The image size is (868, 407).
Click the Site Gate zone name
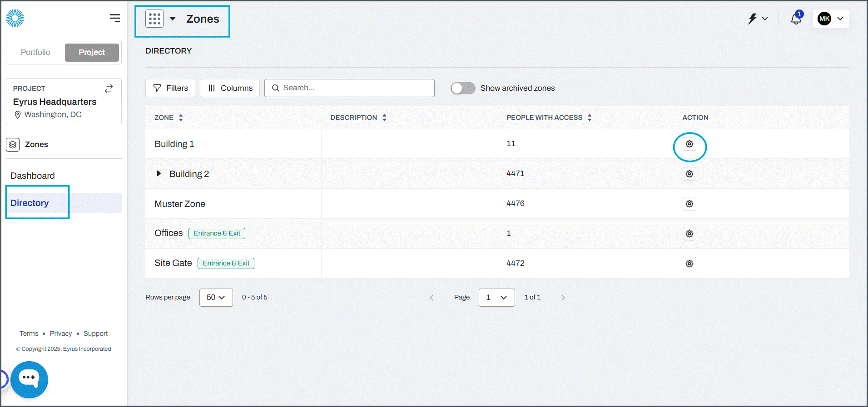[x=173, y=263]
